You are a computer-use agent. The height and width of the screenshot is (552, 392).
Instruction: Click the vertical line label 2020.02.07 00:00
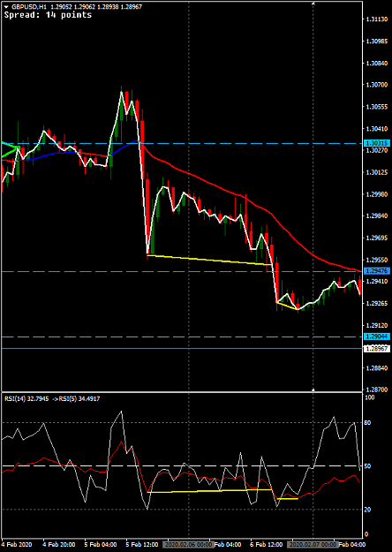tap(311, 545)
